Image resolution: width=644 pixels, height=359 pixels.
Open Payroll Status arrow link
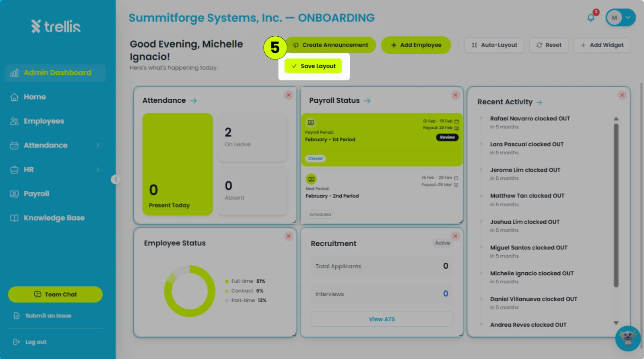coord(367,101)
